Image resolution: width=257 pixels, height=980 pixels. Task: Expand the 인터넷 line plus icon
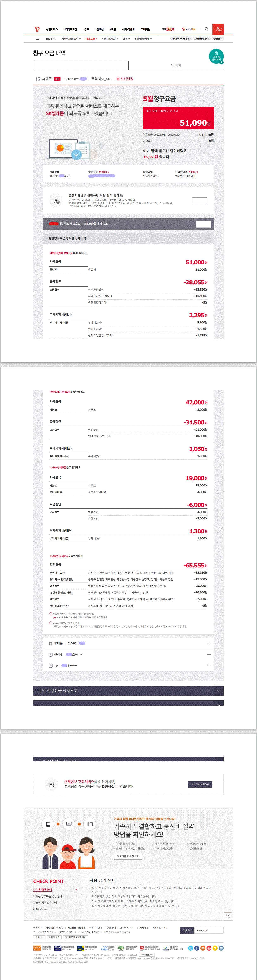click(209, 654)
